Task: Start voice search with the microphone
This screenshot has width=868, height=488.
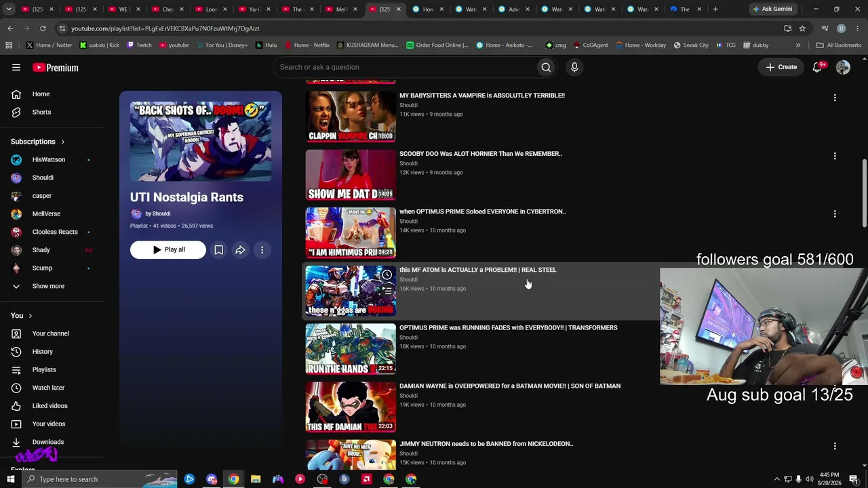Action: point(574,67)
